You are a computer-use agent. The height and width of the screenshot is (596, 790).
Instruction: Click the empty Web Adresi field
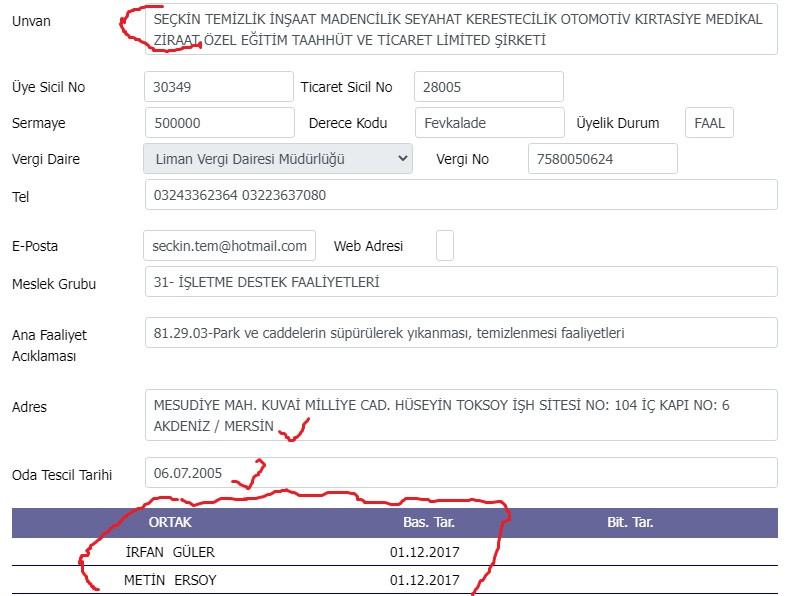click(x=445, y=246)
